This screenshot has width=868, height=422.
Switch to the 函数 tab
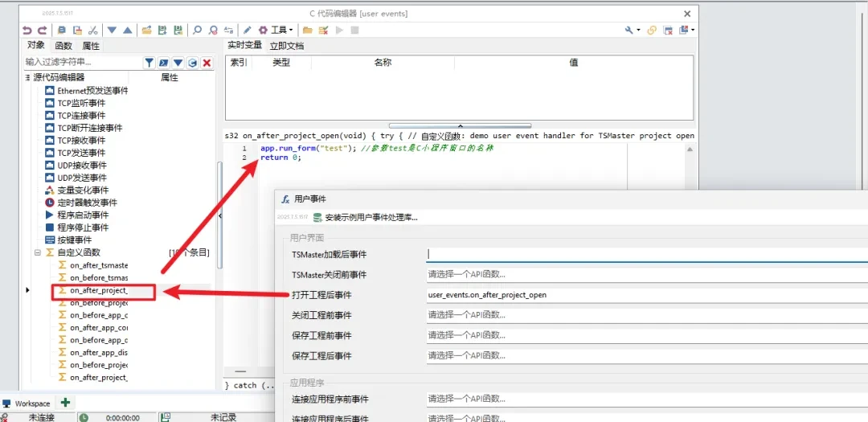pyautogui.click(x=63, y=46)
